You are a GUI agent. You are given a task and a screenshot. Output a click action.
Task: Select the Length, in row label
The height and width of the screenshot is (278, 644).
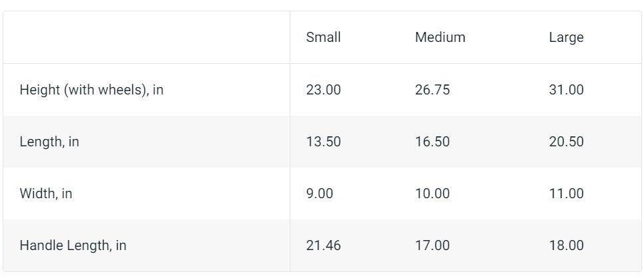tap(49, 142)
